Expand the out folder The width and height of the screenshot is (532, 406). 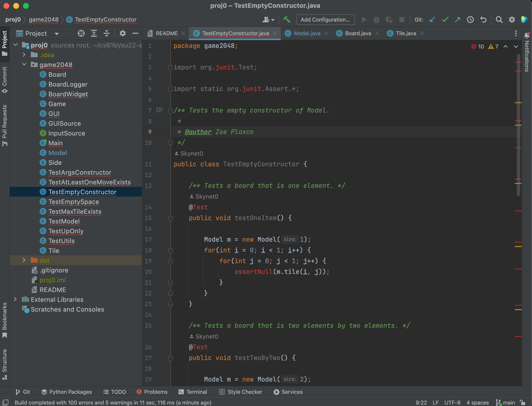click(24, 260)
